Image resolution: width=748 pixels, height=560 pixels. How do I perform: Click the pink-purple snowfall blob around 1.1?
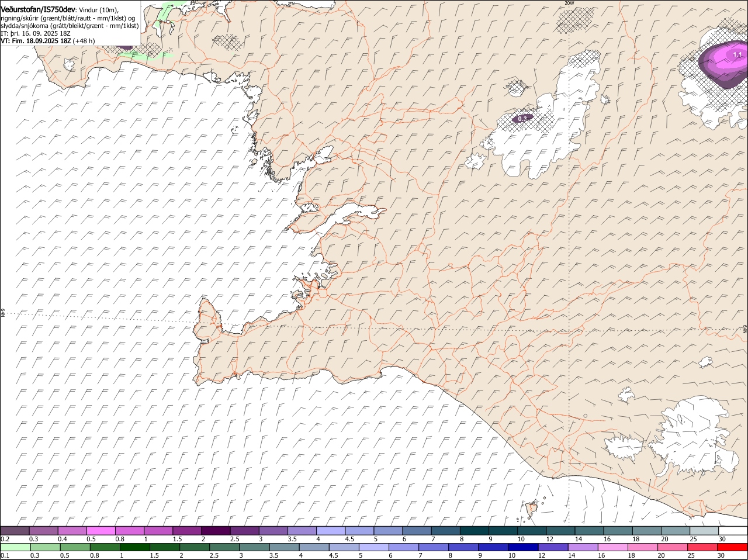click(725, 64)
